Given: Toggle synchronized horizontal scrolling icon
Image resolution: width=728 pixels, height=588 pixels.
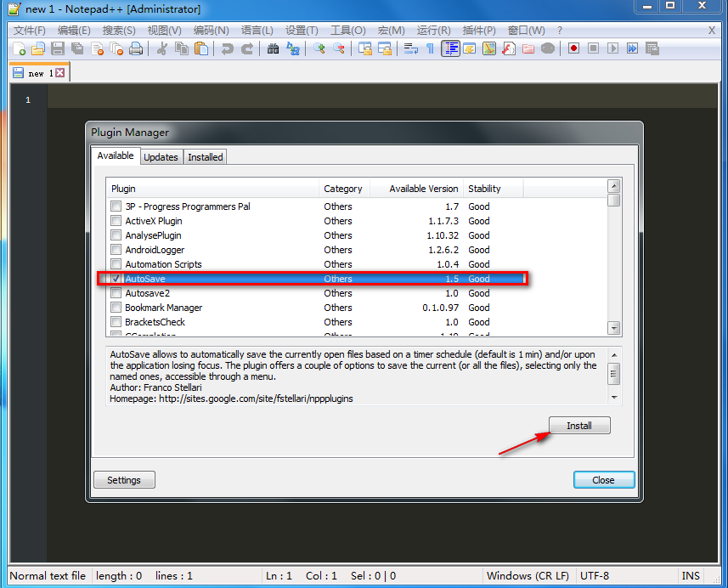Looking at the screenshot, I should 385,48.
